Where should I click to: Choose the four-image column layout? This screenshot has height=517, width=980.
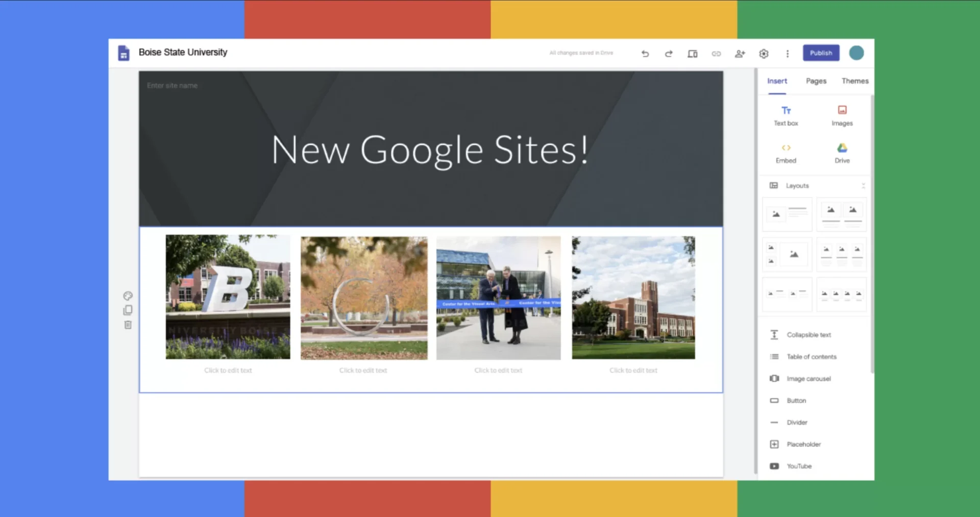point(842,294)
